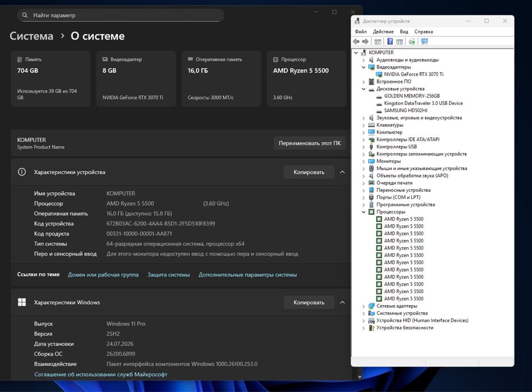Click the Видеоадаптер card icon
532x392 pixels.
tap(105, 59)
